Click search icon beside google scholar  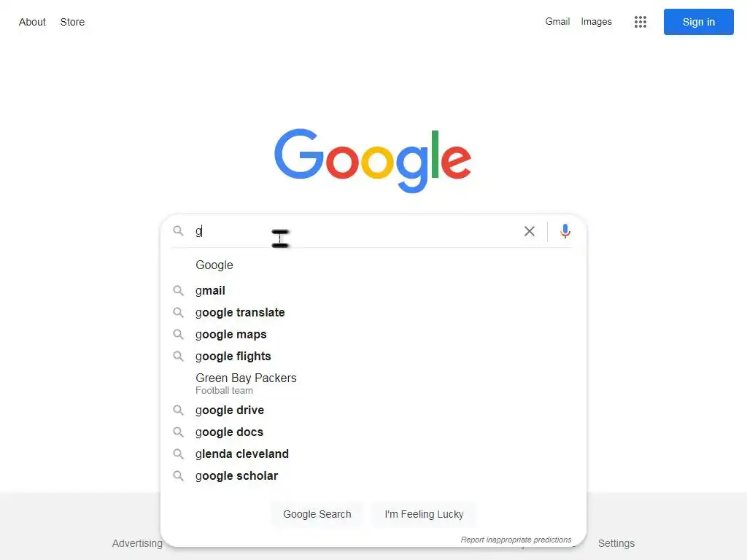178,475
